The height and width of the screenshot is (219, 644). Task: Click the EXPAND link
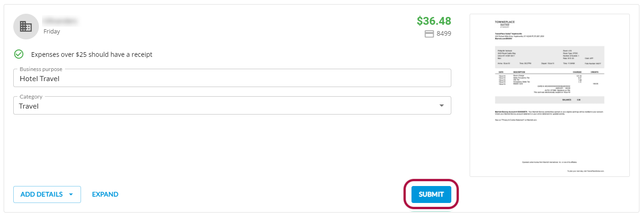[x=105, y=194]
